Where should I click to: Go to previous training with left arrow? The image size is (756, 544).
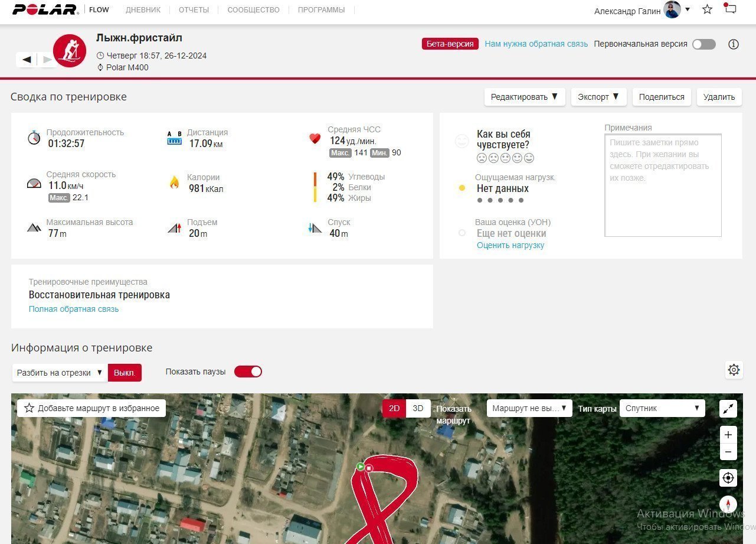[27, 59]
